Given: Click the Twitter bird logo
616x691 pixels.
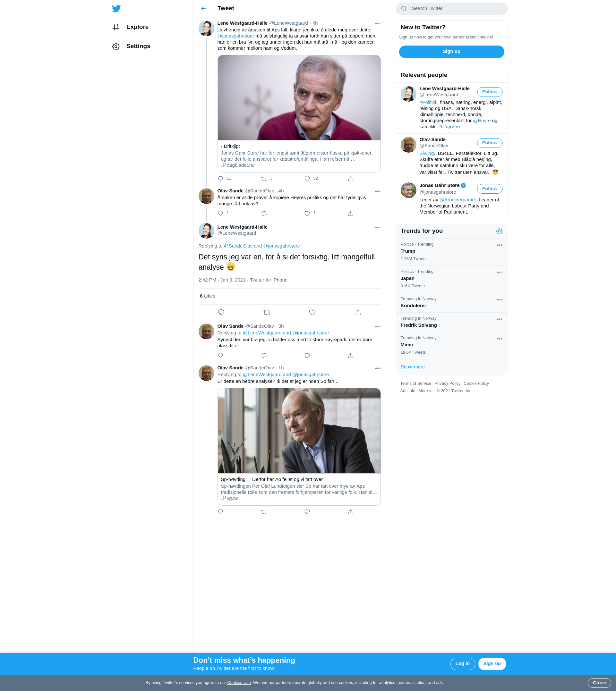Looking at the screenshot, I should tap(116, 8).
